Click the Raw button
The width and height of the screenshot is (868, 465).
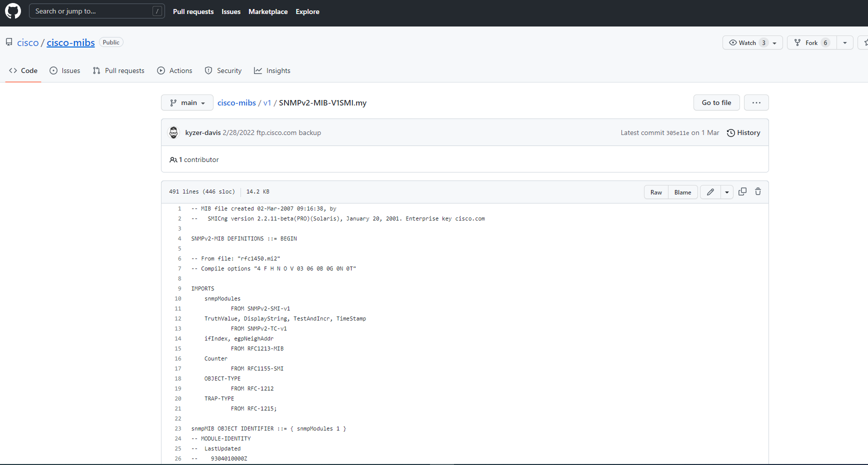[x=656, y=192]
